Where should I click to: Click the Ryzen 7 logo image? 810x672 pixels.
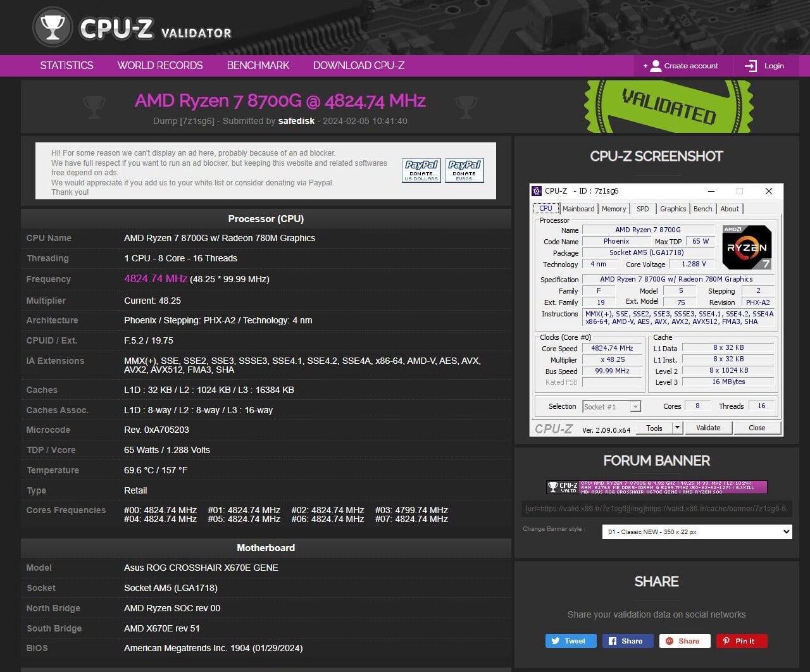point(747,247)
